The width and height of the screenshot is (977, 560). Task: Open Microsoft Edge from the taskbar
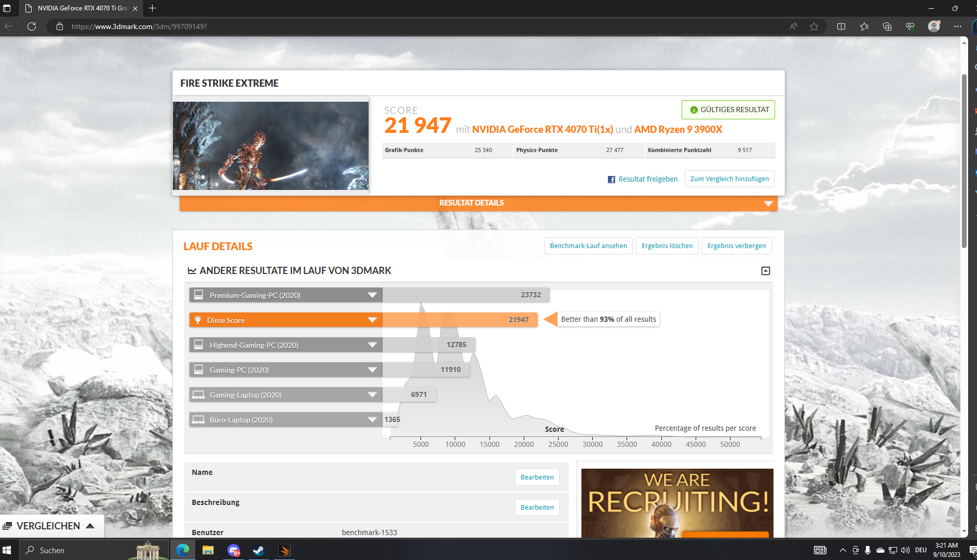[x=183, y=550]
